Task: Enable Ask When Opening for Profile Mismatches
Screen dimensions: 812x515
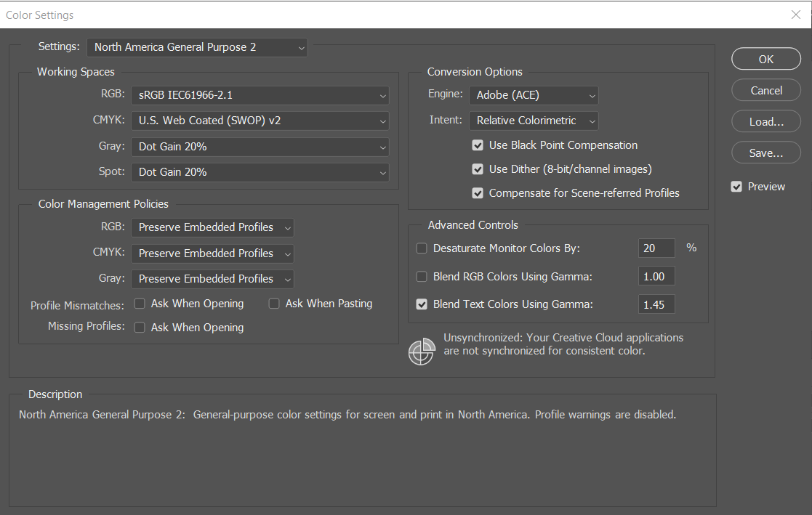Action: [x=139, y=303]
